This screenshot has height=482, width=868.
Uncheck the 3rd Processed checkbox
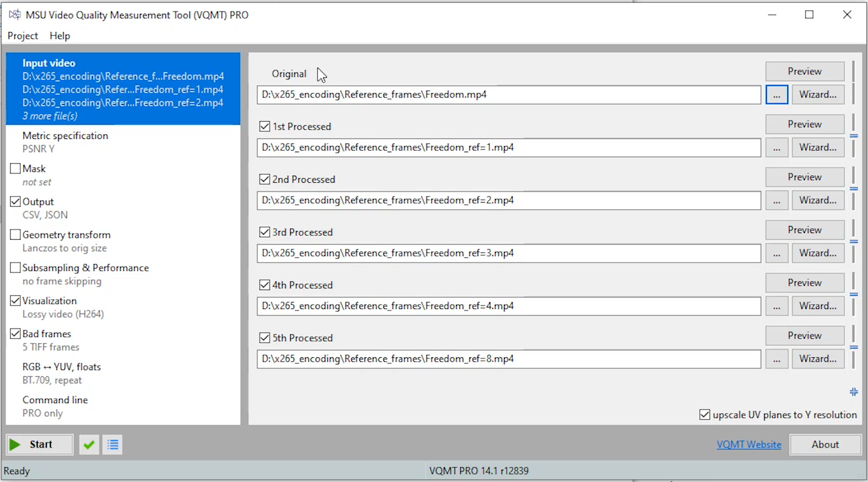(x=265, y=232)
